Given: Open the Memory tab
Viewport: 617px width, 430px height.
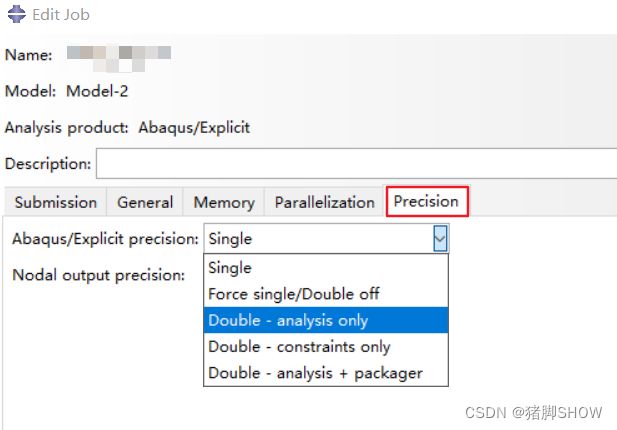Looking at the screenshot, I should click(x=224, y=202).
